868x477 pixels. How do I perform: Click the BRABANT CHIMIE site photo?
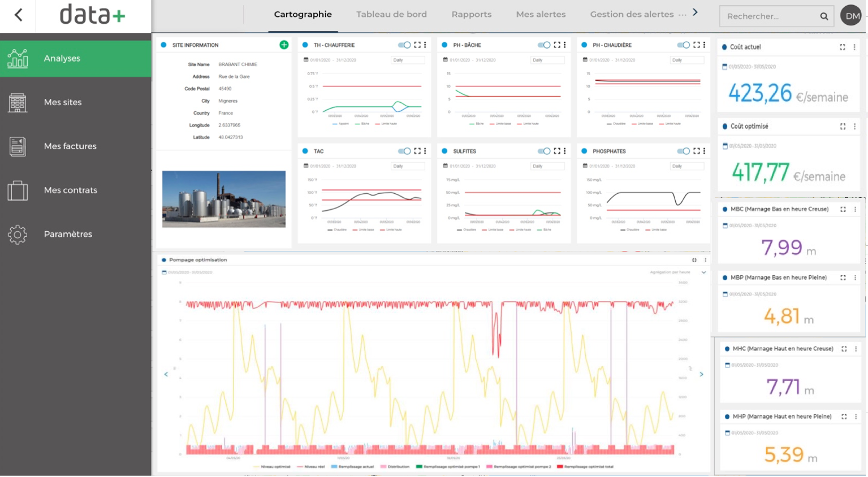224,200
